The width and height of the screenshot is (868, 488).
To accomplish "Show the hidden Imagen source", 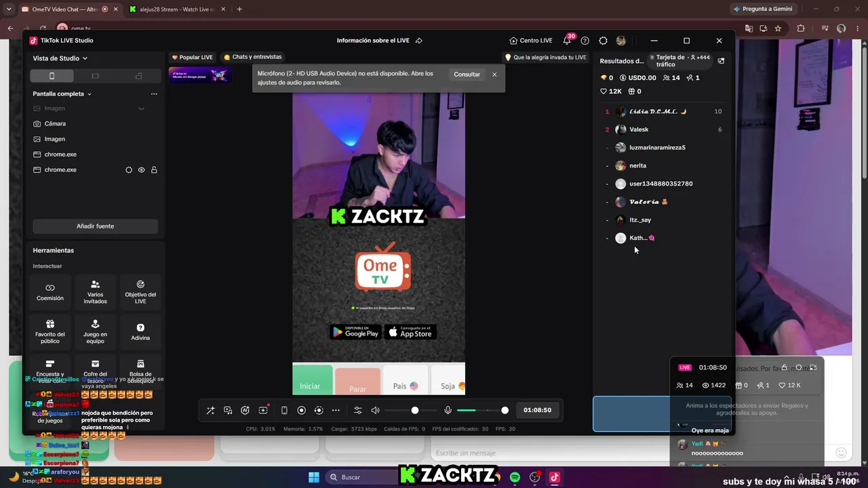I will [x=141, y=108].
